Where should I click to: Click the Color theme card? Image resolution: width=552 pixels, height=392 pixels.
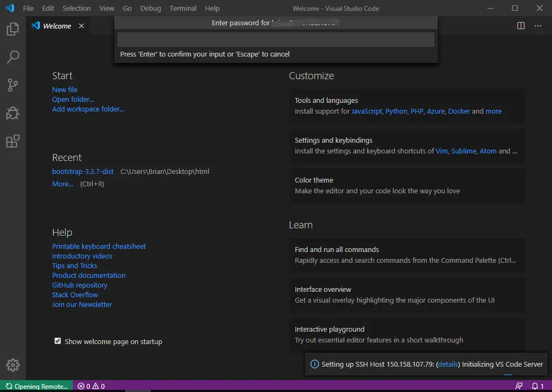pyautogui.click(x=406, y=186)
